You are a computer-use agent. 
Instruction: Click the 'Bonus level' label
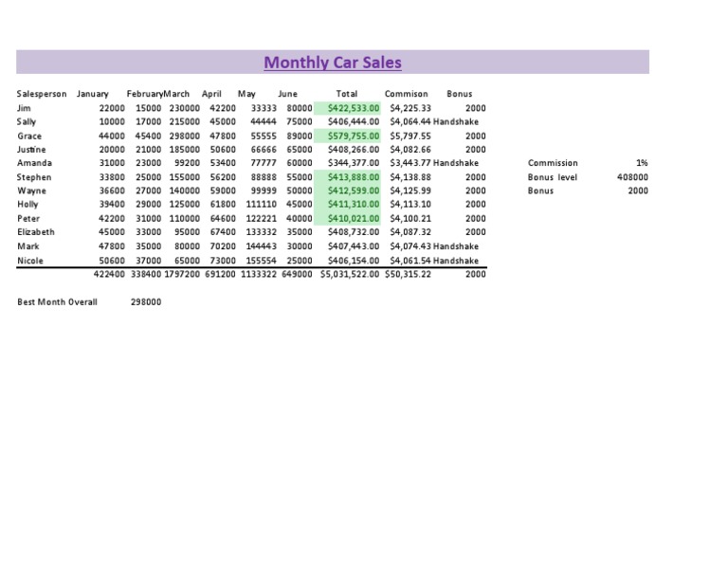point(552,177)
